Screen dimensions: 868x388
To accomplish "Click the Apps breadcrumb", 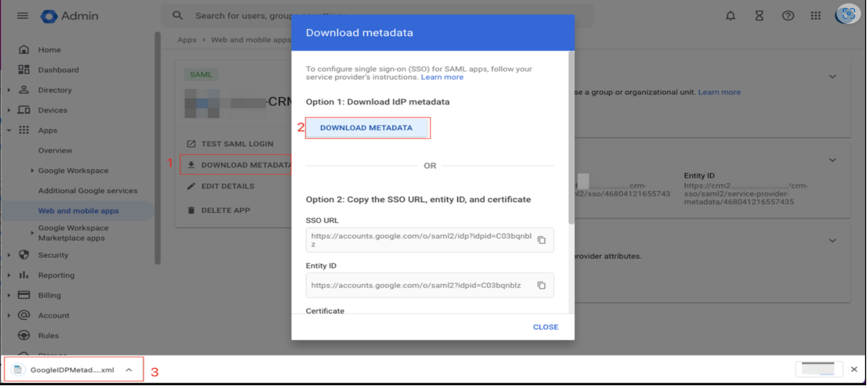I will pos(187,40).
